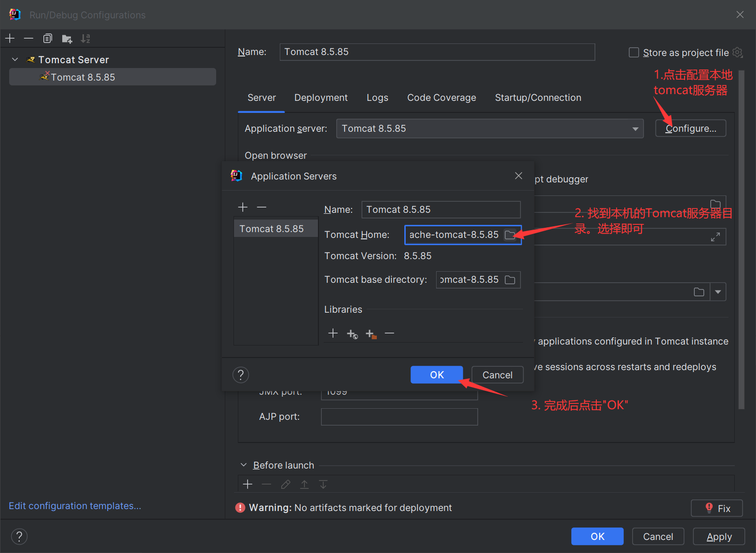Click the vertical scrollbar of settings panel
Image resolution: width=756 pixels, height=553 pixels.
[x=741, y=239]
